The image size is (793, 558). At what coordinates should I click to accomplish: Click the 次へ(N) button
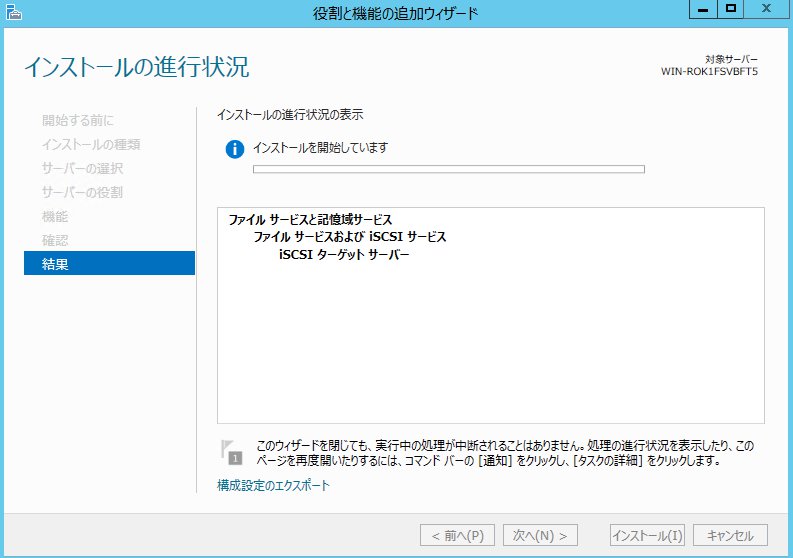coord(541,535)
